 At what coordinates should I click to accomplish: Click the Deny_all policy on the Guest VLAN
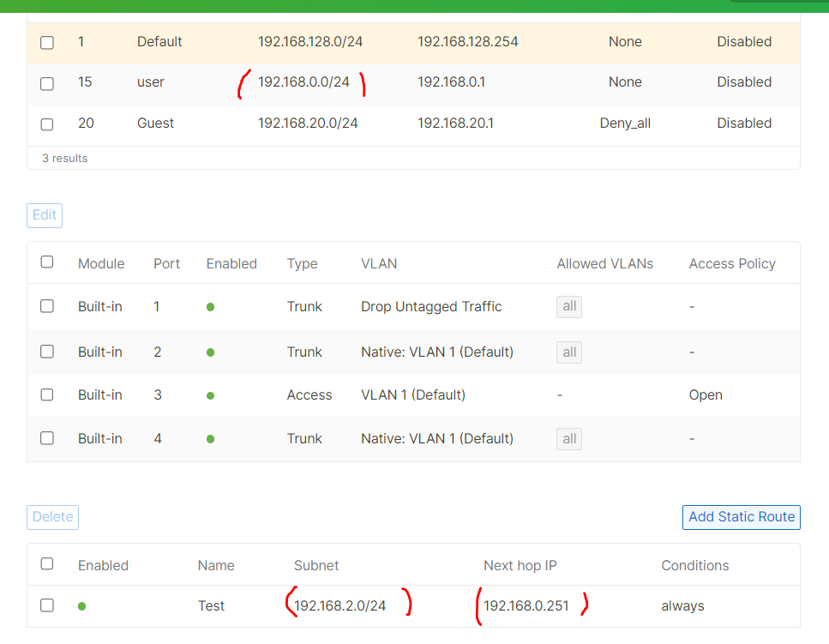625,123
